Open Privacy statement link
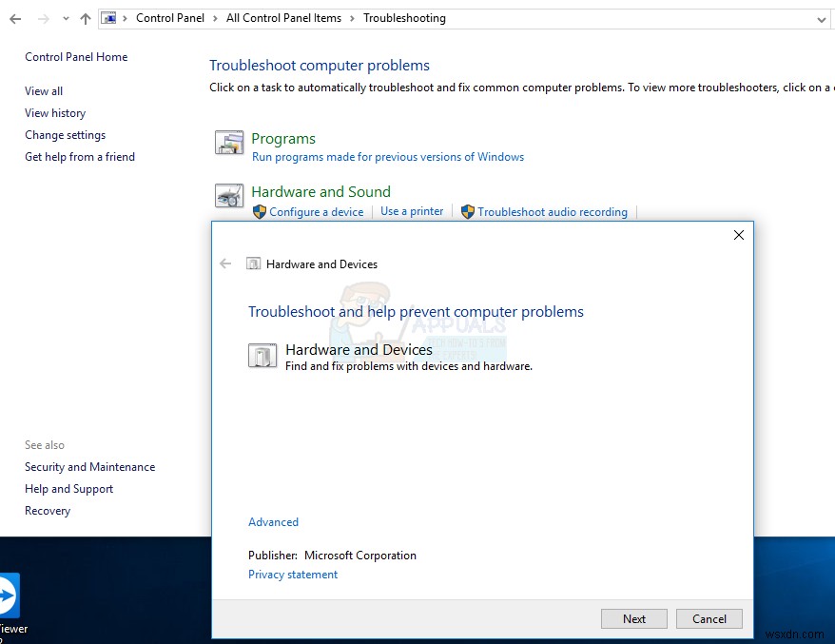Viewport: 835px width, 644px height. (x=293, y=575)
